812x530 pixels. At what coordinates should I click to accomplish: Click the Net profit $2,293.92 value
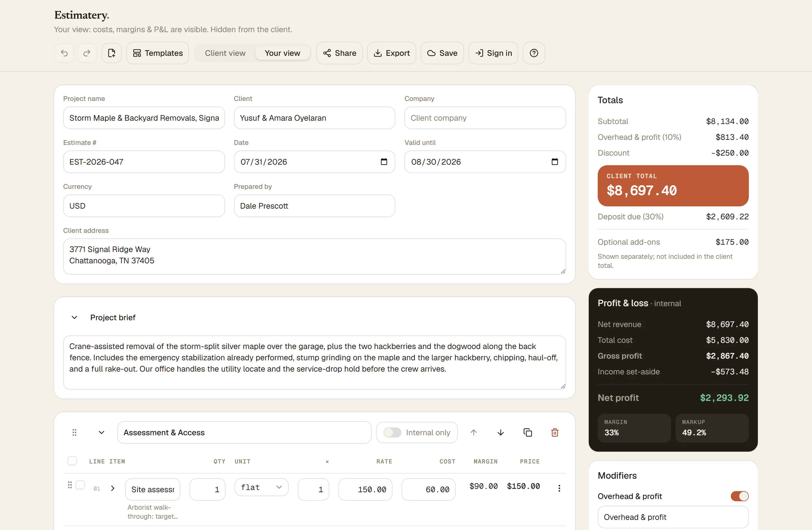pyautogui.click(x=724, y=398)
